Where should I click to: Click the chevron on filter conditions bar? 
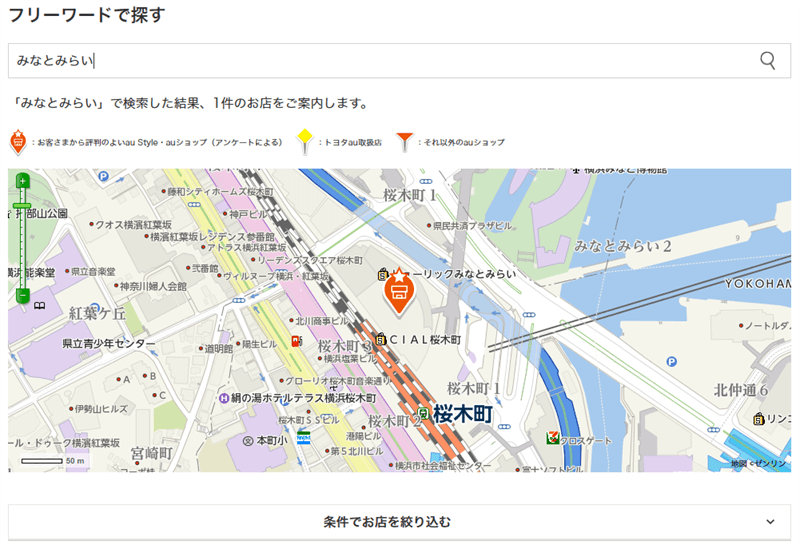coord(770,522)
